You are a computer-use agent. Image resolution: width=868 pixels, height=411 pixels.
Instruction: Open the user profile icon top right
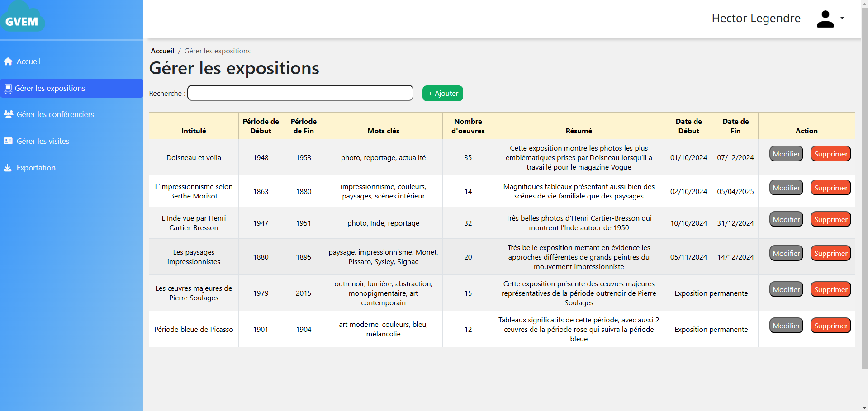826,18
